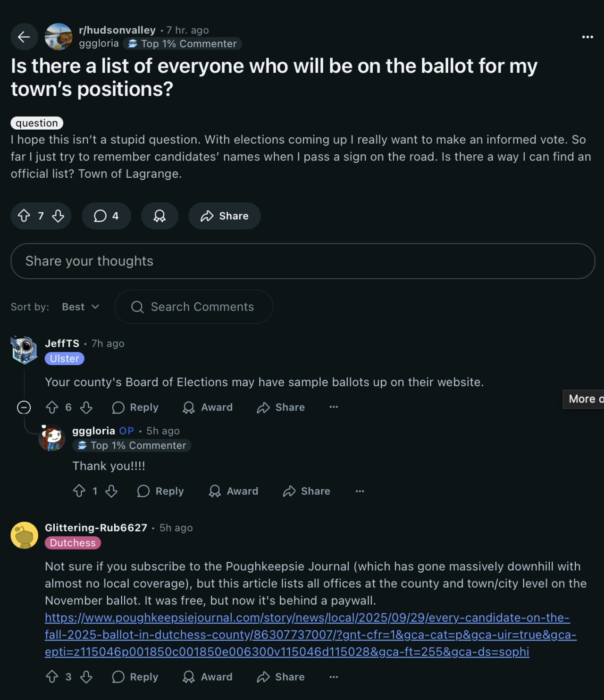Click the Award icon on JeffTS's comment
Screen dimensions: 604x700
(208, 407)
